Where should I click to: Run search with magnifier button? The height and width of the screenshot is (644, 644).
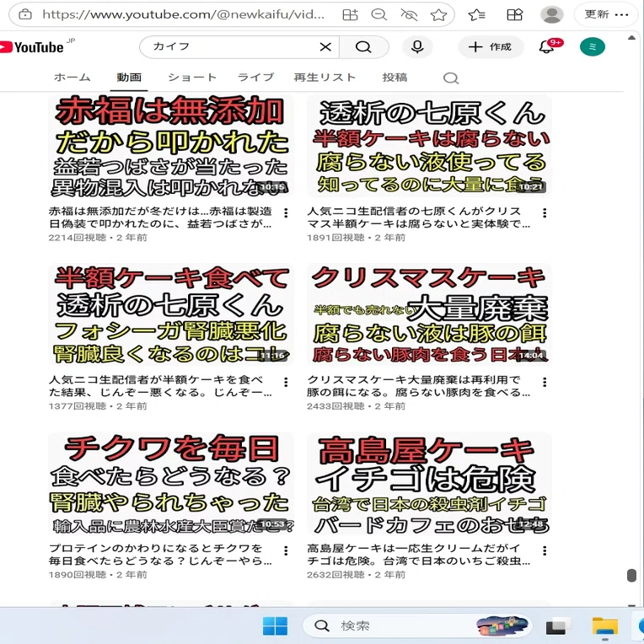(x=363, y=47)
